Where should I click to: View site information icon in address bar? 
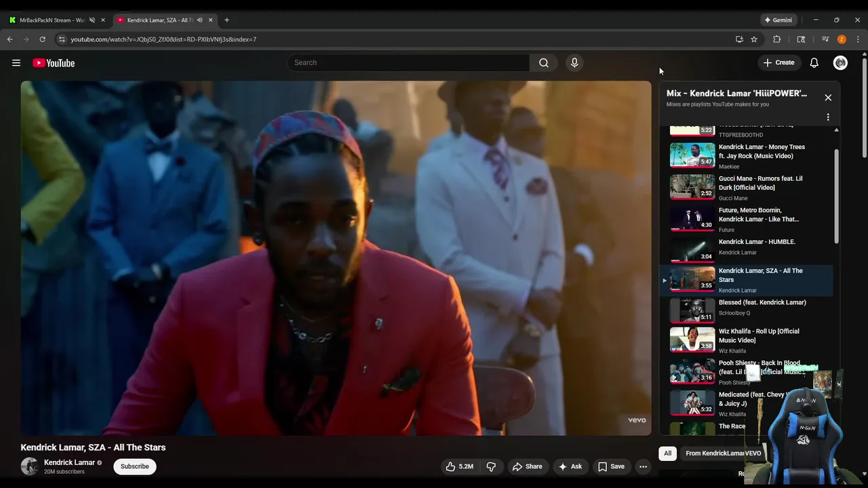pos(62,39)
